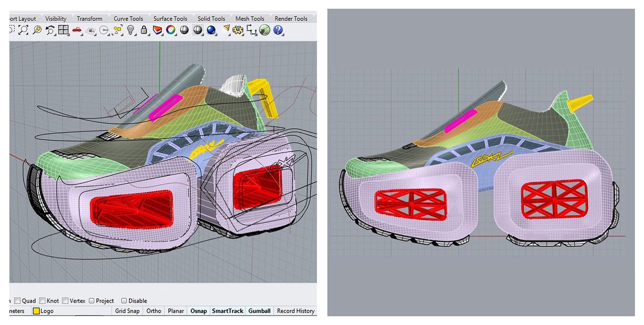Click the padlock lock-objects icon

[x=144, y=30]
